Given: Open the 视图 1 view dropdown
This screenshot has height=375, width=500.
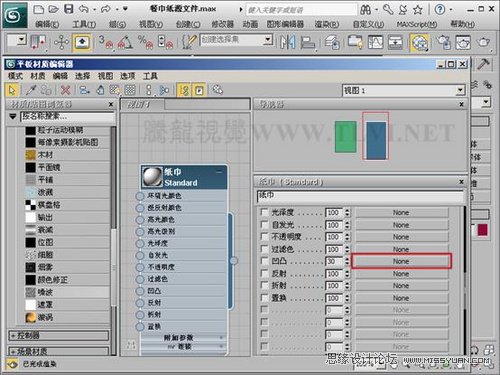Looking at the screenshot, I should coord(461,90).
